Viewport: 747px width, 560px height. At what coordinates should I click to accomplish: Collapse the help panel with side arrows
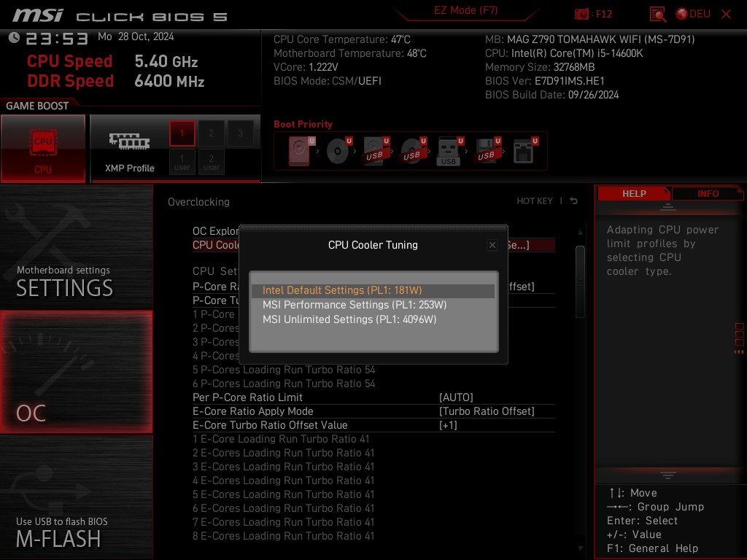pyautogui.click(x=739, y=352)
